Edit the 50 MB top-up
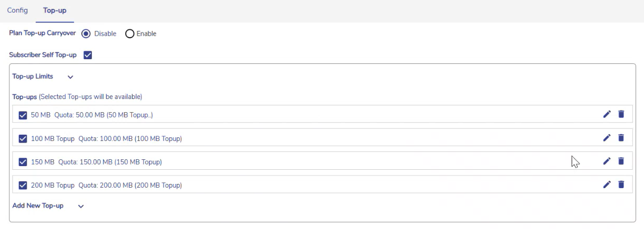644x229 pixels. pyautogui.click(x=607, y=114)
